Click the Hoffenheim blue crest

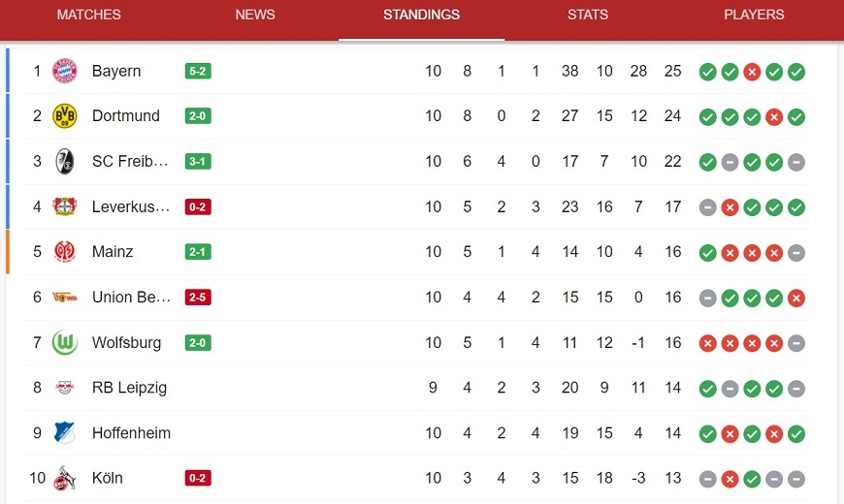coord(65,433)
